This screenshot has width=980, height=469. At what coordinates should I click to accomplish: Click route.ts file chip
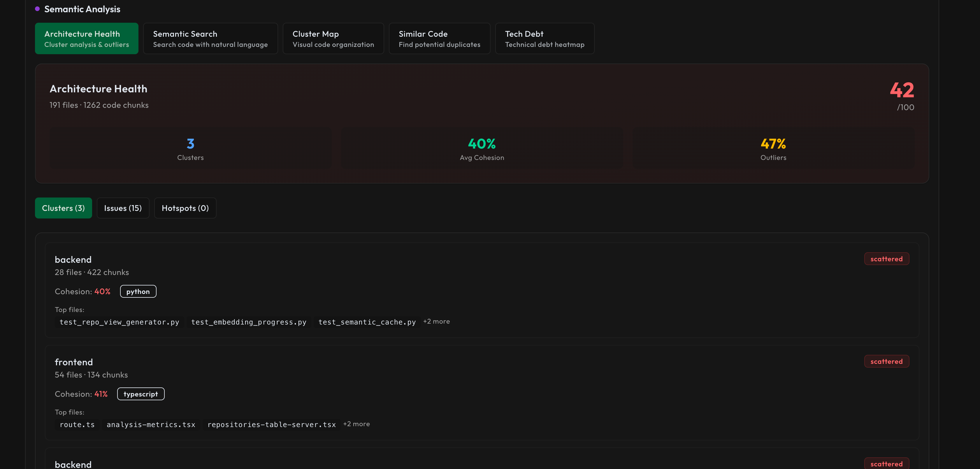(77, 424)
